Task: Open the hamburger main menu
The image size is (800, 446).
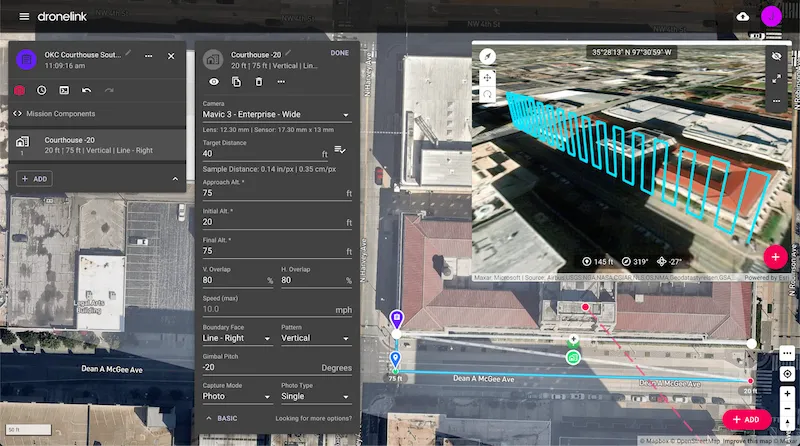Action: click(x=24, y=16)
